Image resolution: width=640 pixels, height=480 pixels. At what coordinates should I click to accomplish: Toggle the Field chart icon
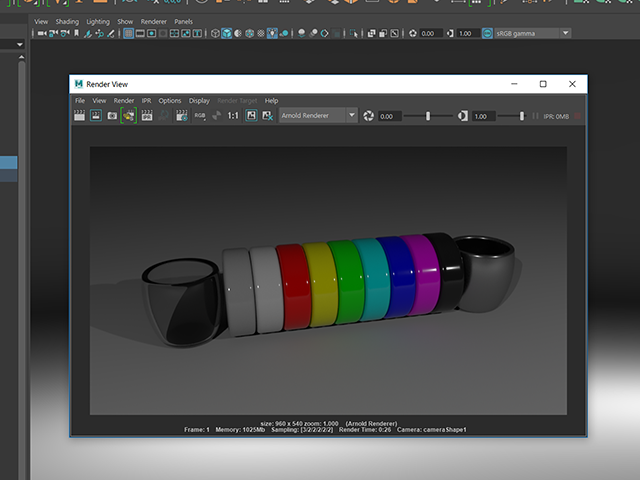click(x=174, y=33)
